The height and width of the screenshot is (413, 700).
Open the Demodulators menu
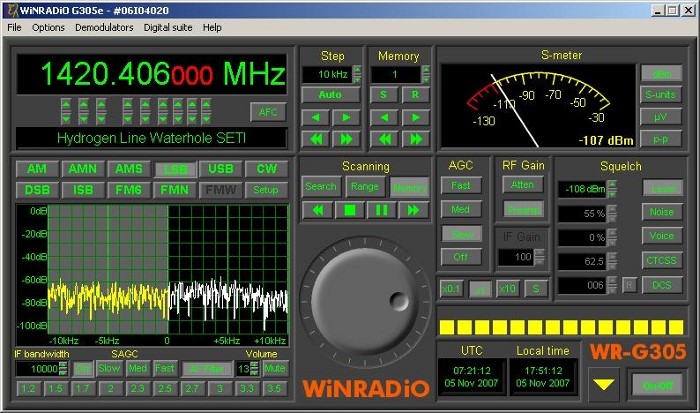(104, 28)
